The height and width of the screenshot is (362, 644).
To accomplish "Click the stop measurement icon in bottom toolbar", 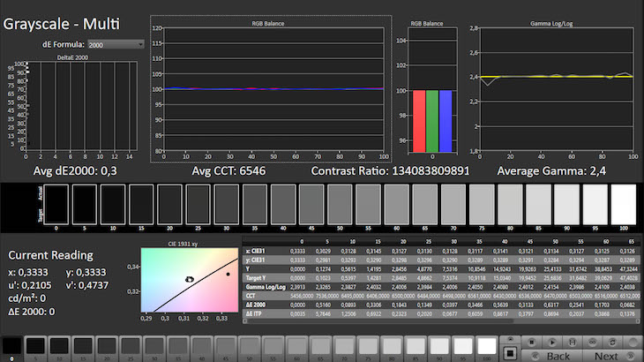I will point(532,342).
